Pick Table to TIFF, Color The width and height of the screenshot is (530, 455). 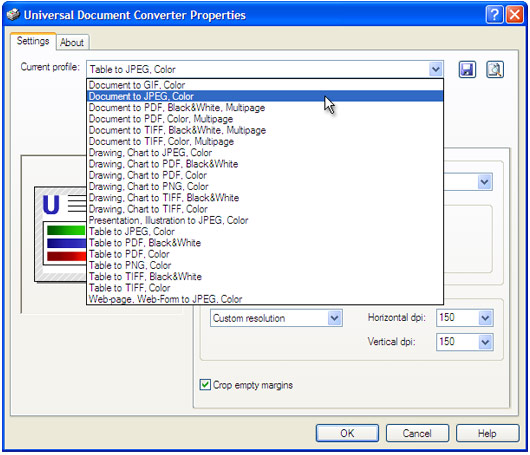click(x=265, y=288)
